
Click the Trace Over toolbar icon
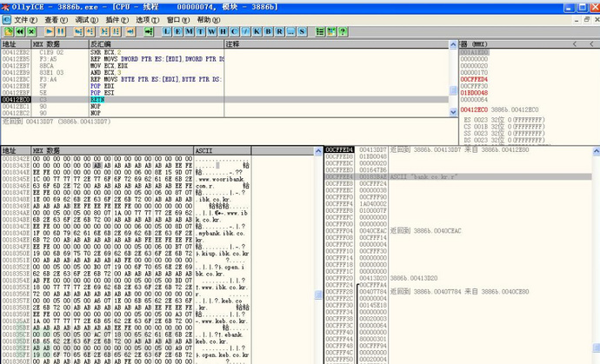tap(116, 32)
